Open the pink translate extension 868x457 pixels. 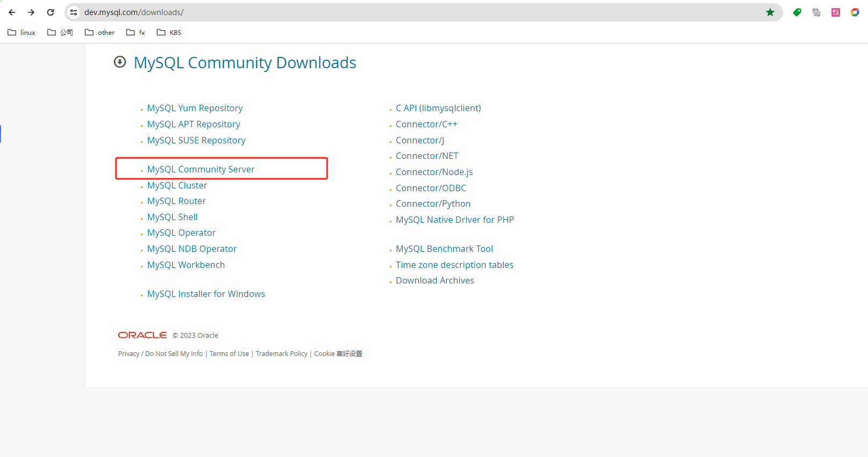tap(836, 12)
